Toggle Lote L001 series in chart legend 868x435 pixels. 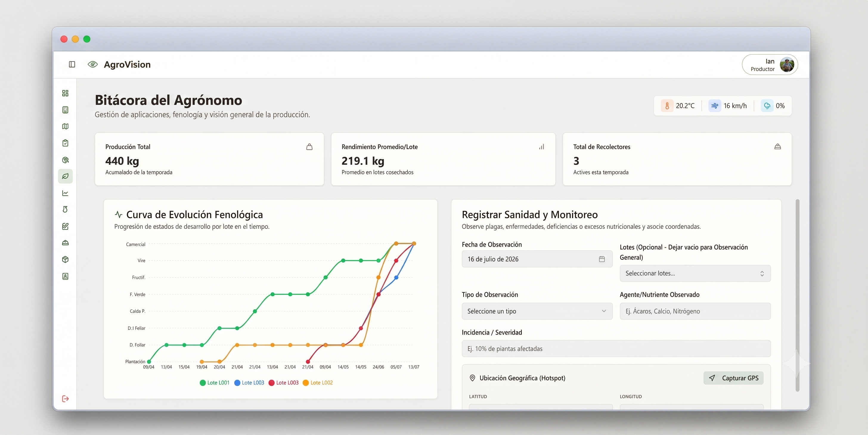[x=215, y=383]
